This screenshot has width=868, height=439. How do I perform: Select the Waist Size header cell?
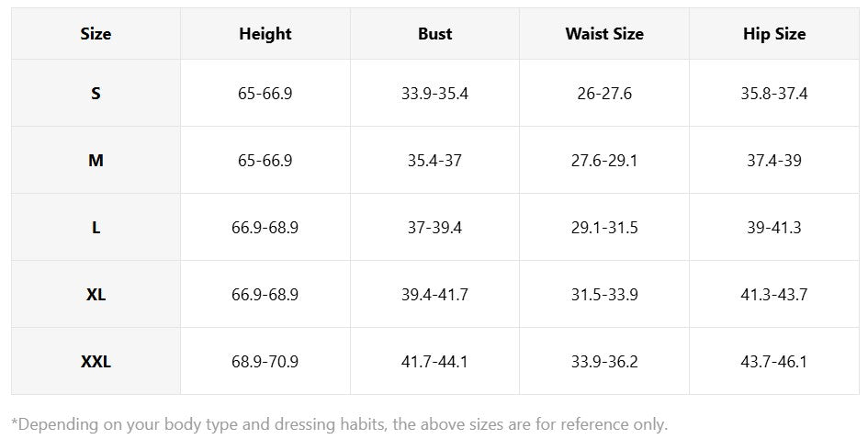pos(604,34)
